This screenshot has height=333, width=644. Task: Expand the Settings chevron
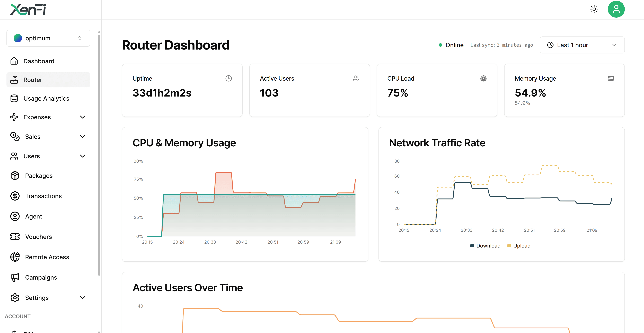coord(83,298)
